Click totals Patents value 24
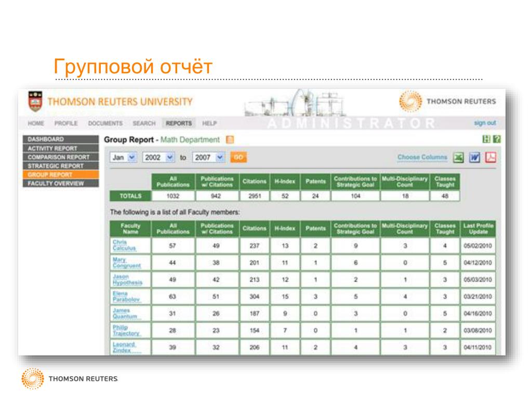Screen dimensions: 532x399 (x=315, y=196)
